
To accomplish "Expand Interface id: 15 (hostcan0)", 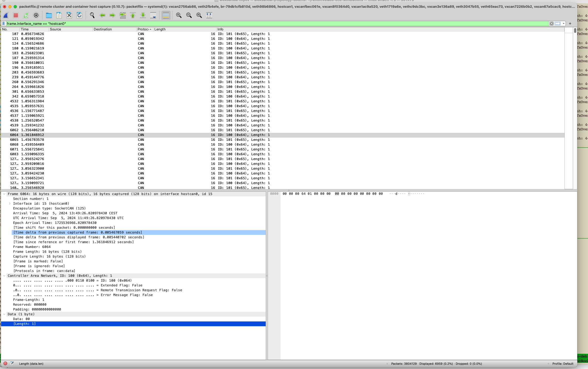I will [x=10, y=204].
